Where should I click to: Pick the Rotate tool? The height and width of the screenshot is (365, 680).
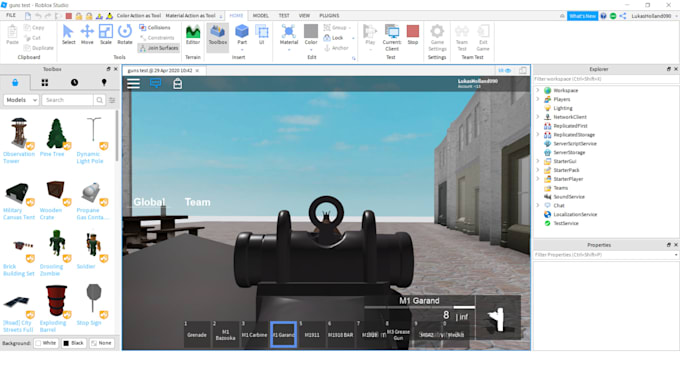(x=125, y=35)
